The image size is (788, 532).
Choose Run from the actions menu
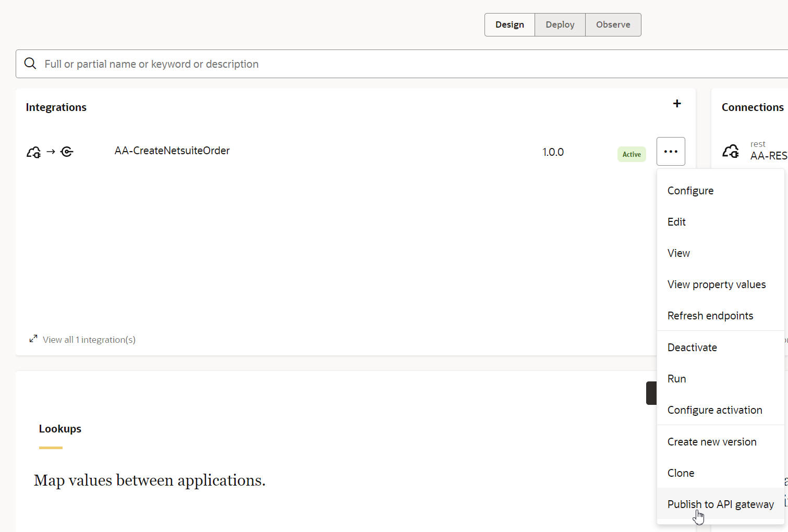(676, 379)
